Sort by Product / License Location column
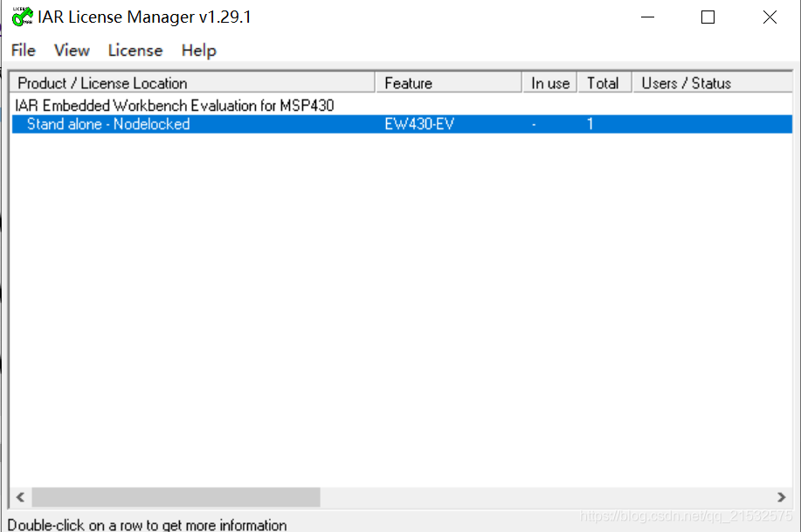This screenshot has width=801, height=532. pyautogui.click(x=192, y=83)
